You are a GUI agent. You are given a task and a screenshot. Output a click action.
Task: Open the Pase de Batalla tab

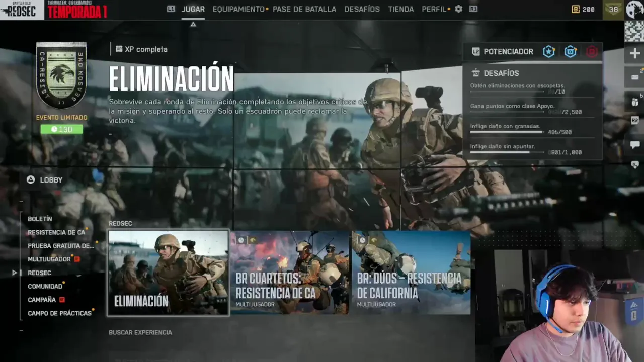tap(304, 9)
